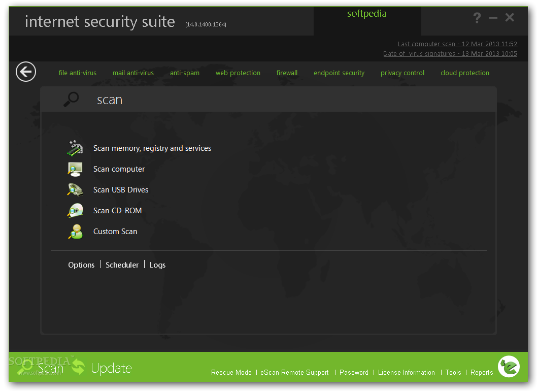Viewport: 538px width, 392px height.
Task: Open the scan Scheduler
Action: tap(122, 265)
